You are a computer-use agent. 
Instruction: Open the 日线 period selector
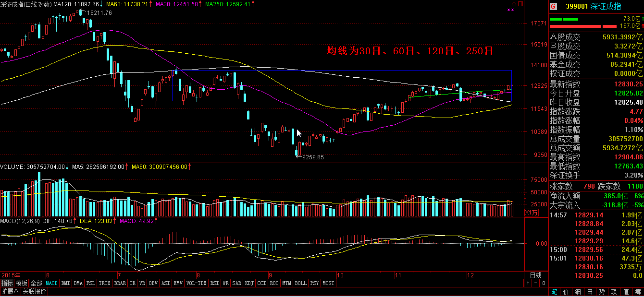click(535, 275)
